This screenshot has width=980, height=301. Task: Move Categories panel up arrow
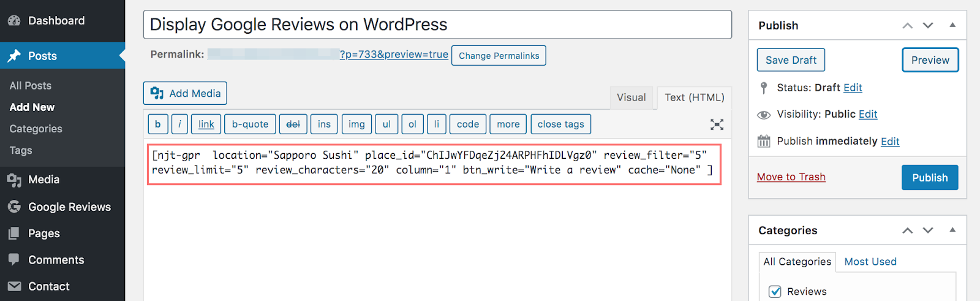click(908, 231)
